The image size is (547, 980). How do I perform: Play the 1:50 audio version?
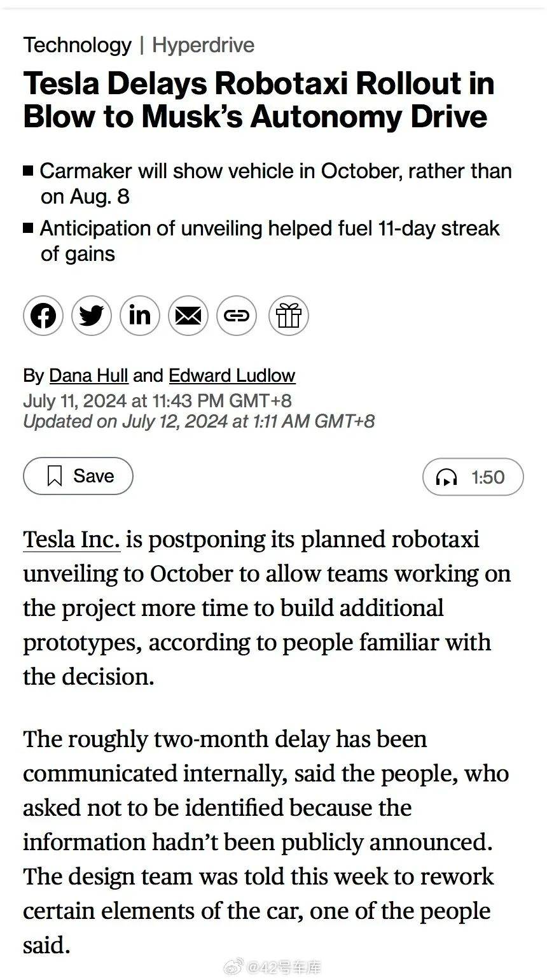click(x=472, y=477)
